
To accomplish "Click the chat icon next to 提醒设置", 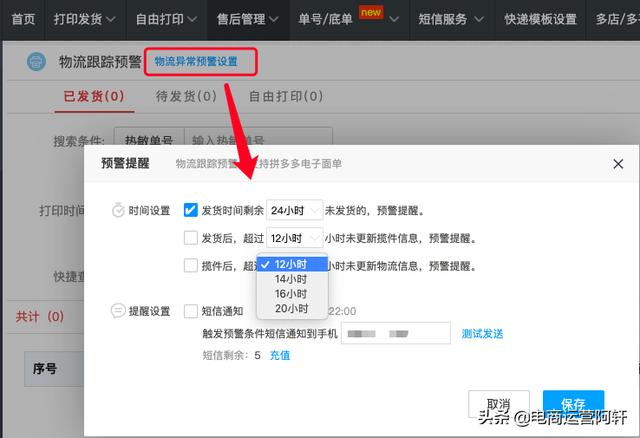I will point(118,311).
